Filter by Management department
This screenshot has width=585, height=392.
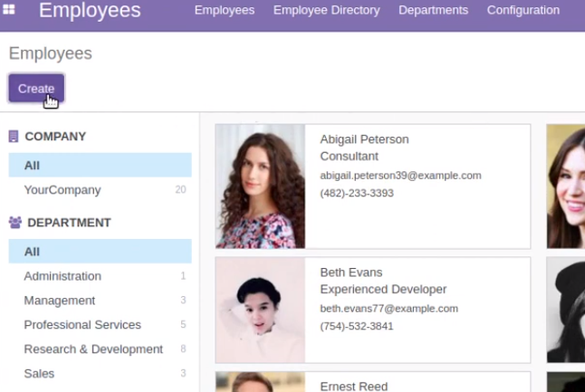[100, 301]
